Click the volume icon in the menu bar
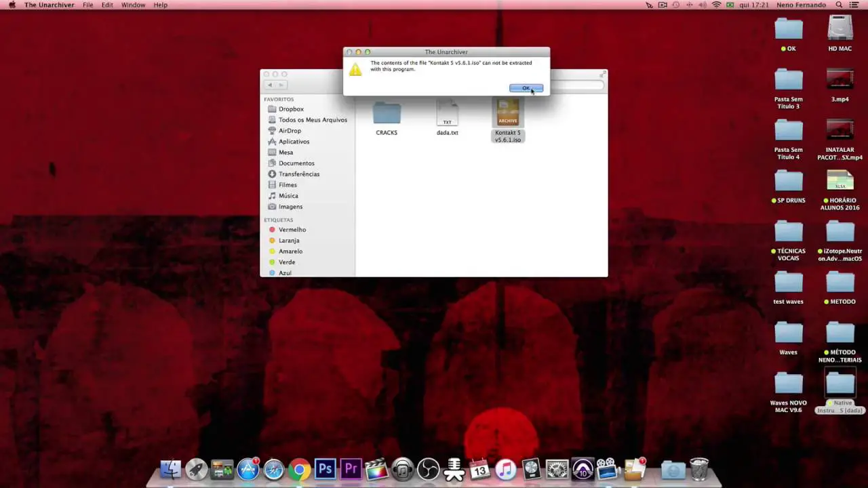868x488 pixels. pyautogui.click(x=703, y=5)
